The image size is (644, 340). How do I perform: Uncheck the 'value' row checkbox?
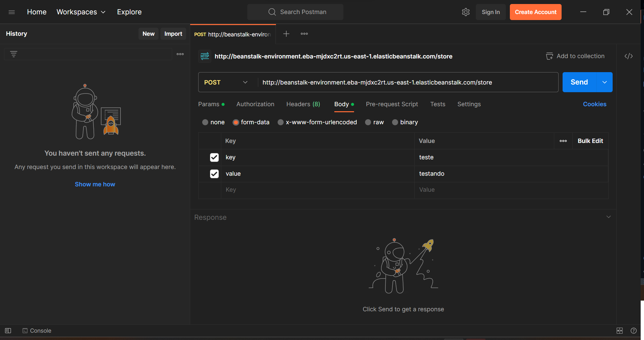pyautogui.click(x=214, y=174)
